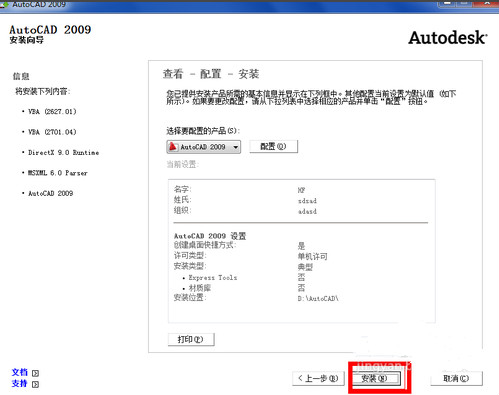Open the AutoCAD 2009 product dropdown

203,147
